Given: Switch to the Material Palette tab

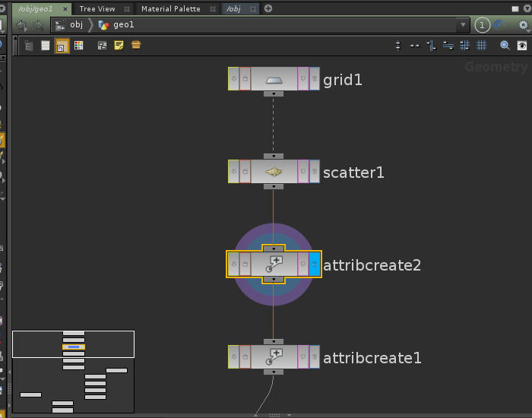Looking at the screenshot, I should pos(170,8).
